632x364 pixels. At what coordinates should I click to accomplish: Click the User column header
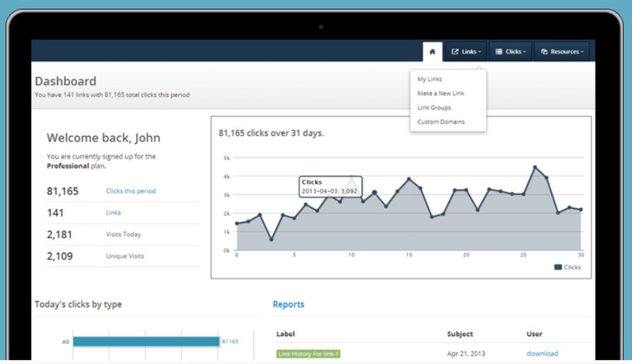click(x=535, y=334)
